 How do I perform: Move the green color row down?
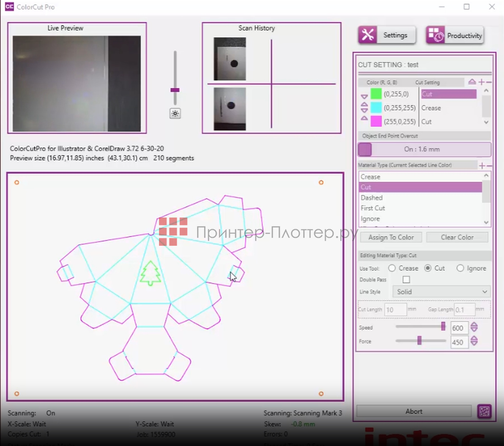tap(364, 97)
